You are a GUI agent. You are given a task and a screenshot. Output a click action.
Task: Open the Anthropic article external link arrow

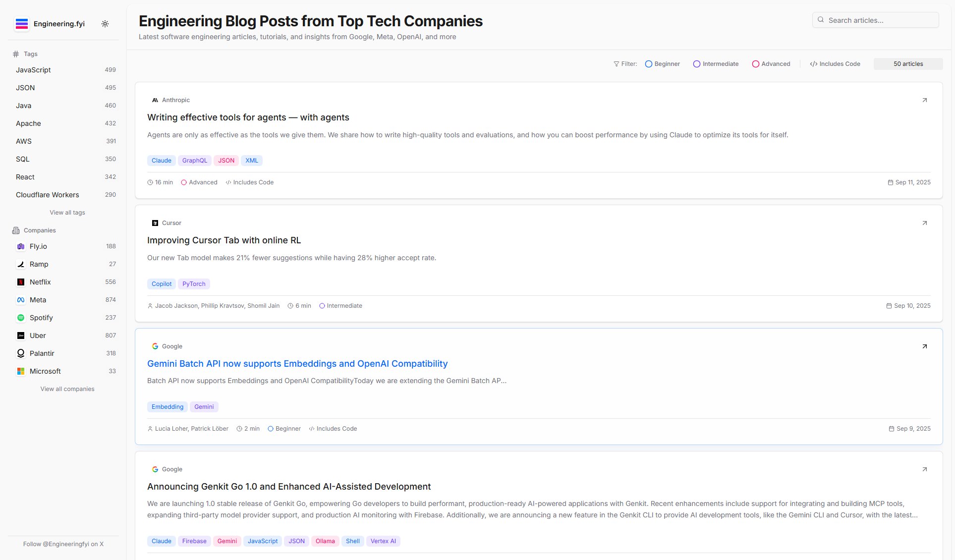click(x=924, y=100)
